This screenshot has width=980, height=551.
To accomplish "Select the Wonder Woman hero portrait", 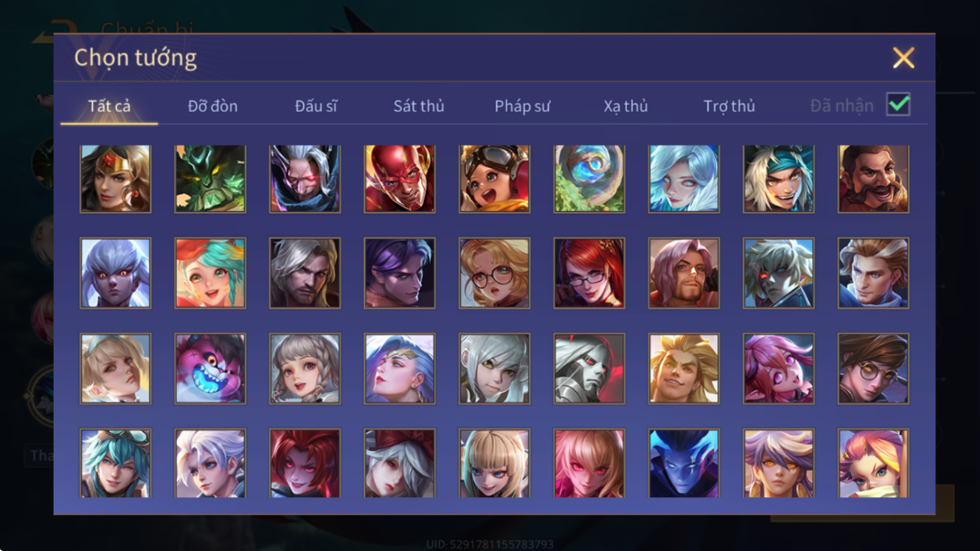I will point(115,179).
